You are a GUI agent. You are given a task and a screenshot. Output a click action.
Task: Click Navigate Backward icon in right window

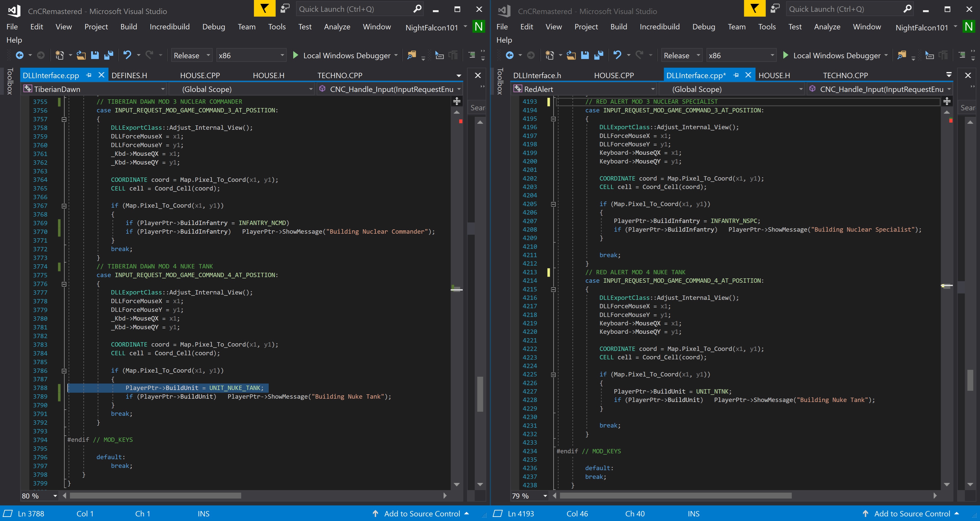[509, 56]
